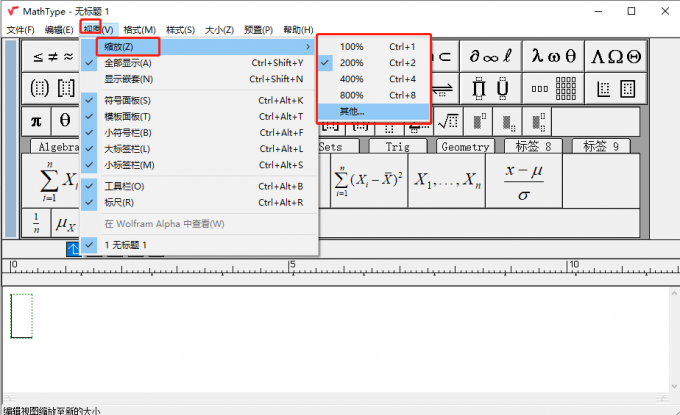
Task: Toggle 小标签栏(M) visibility
Action: tap(199, 165)
